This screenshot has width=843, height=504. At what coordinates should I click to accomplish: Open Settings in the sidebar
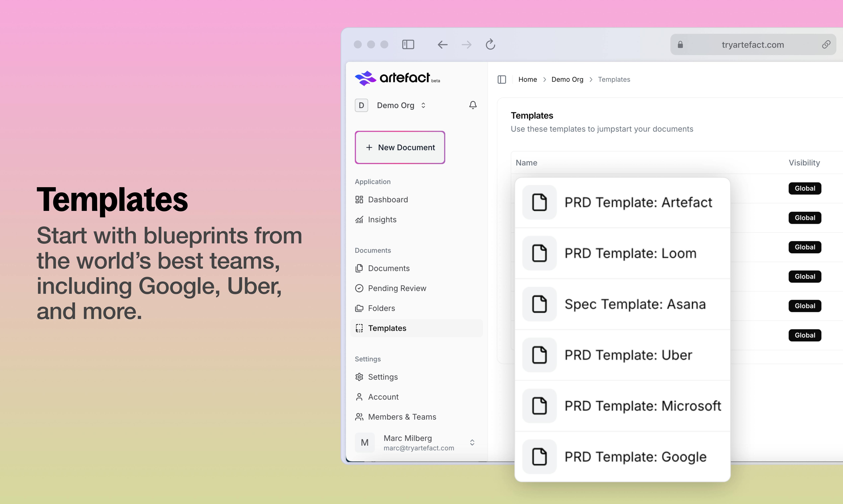416,377
